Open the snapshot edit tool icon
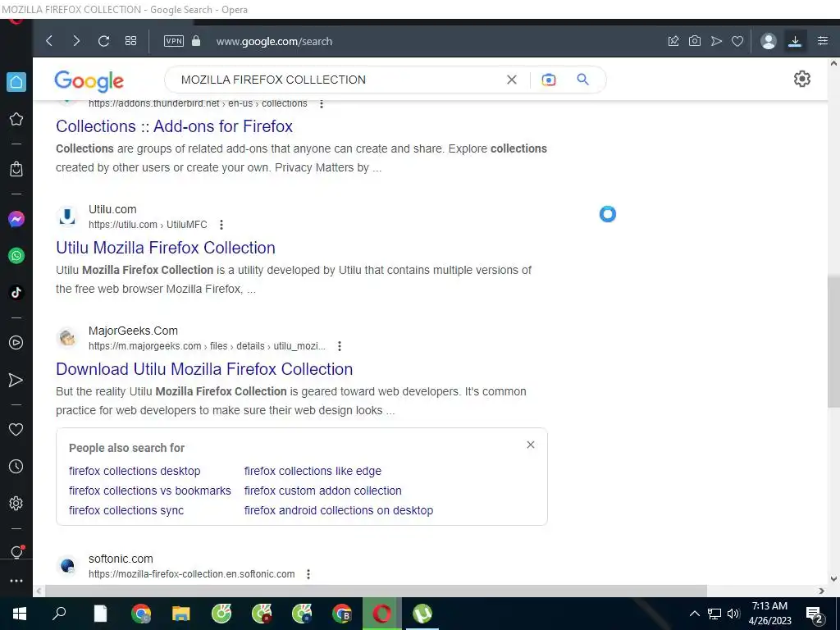 [x=673, y=41]
